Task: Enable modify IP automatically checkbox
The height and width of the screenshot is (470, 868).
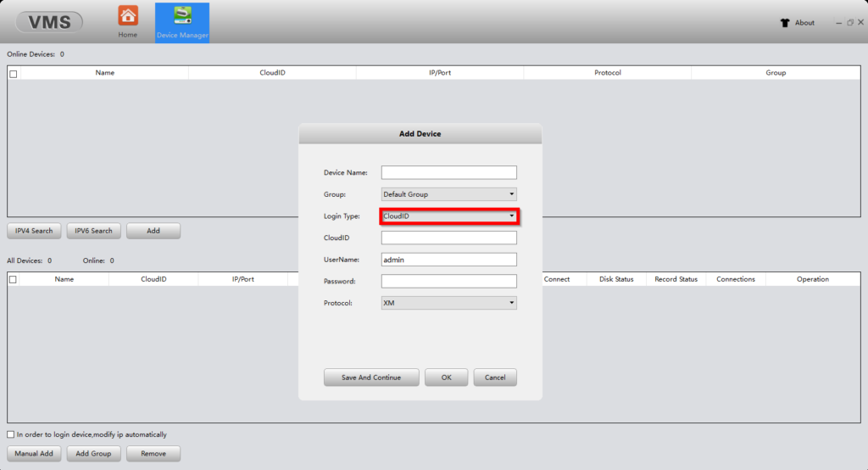Action: click(11, 434)
